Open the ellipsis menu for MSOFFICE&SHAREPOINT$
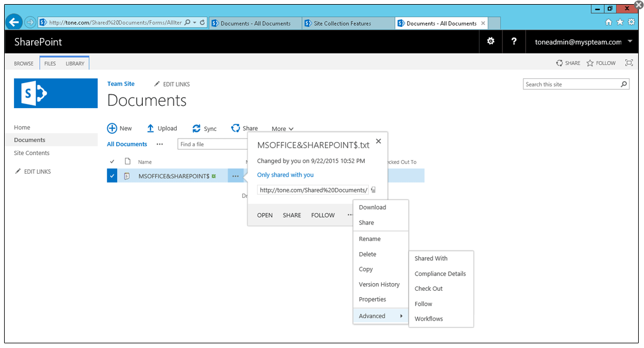644x348 pixels. pyautogui.click(x=235, y=176)
